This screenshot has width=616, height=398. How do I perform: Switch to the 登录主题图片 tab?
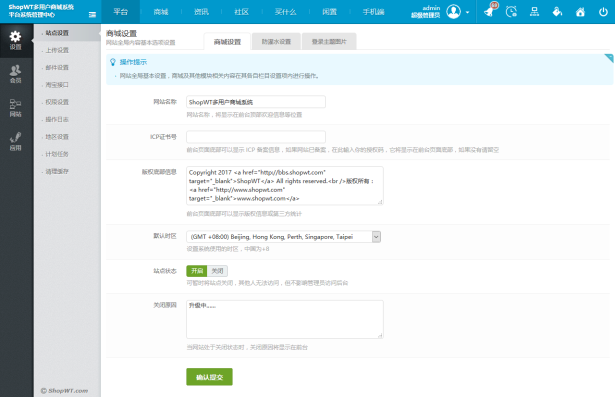coord(329,42)
